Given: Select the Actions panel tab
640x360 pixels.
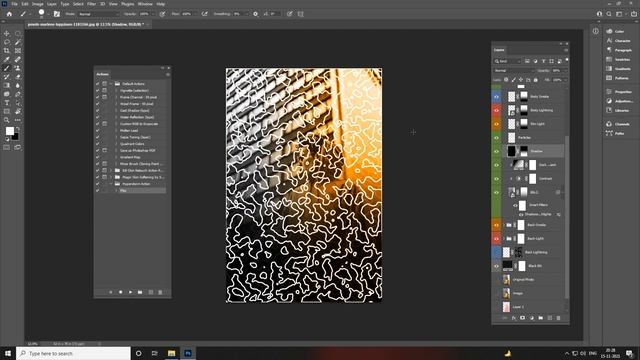Looking at the screenshot, I should tap(102, 74).
